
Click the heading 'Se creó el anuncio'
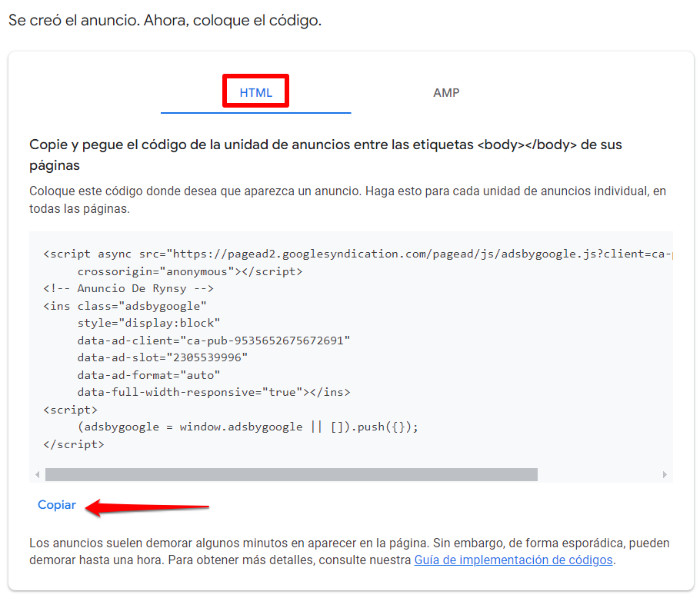165,21
